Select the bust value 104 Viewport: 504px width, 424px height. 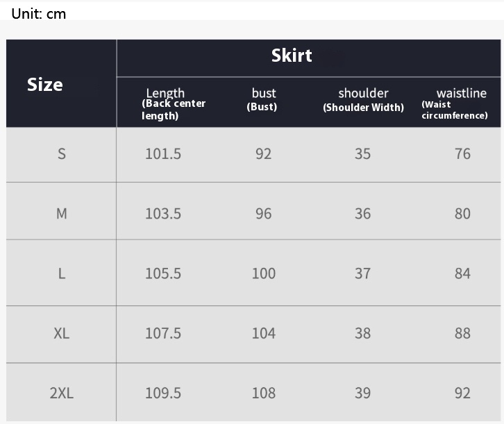pos(264,333)
